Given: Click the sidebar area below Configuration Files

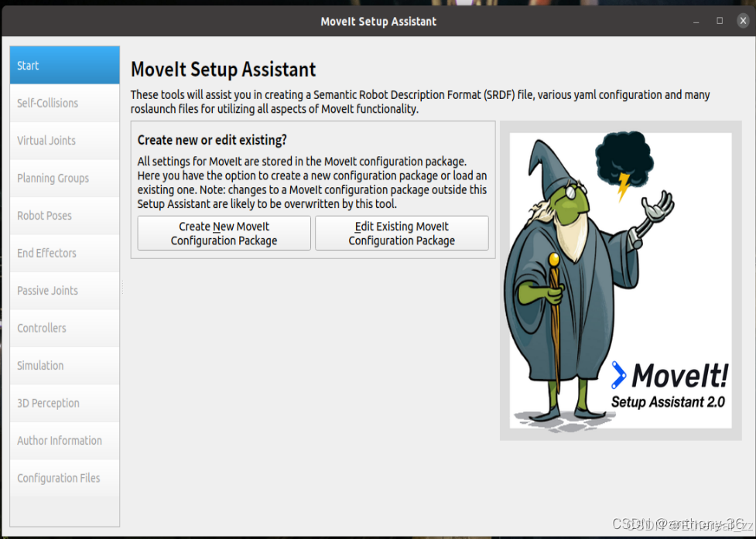Looking at the screenshot, I should pos(64,510).
